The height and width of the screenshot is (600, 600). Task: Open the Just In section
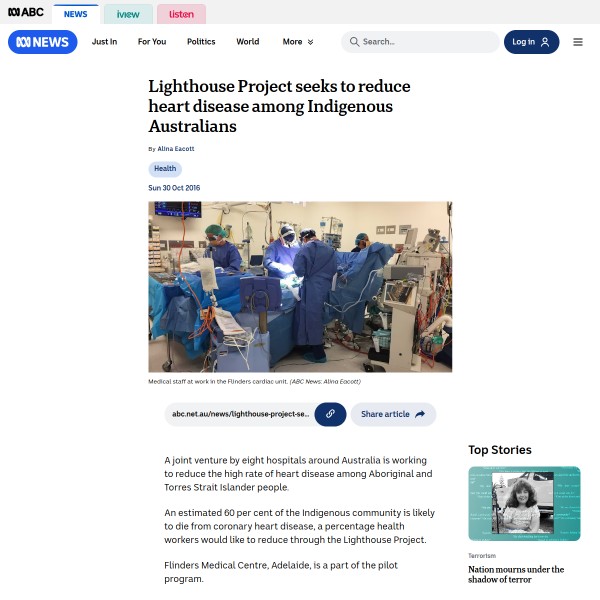pyautogui.click(x=104, y=42)
